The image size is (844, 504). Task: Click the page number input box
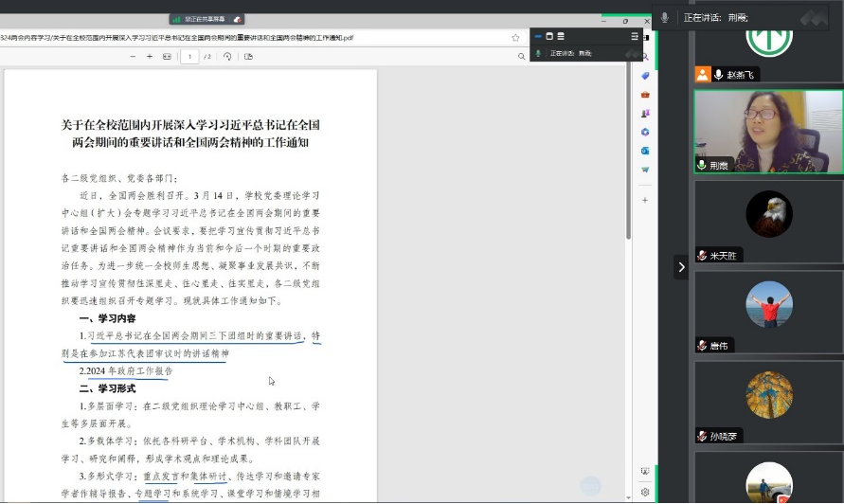tap(191, 57)
